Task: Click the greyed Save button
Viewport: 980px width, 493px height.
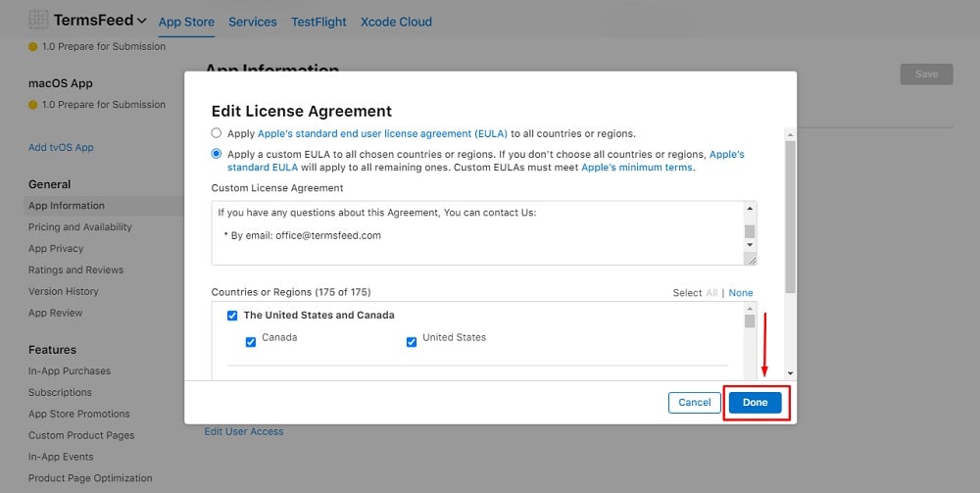Action: click(x=926, y=74)
